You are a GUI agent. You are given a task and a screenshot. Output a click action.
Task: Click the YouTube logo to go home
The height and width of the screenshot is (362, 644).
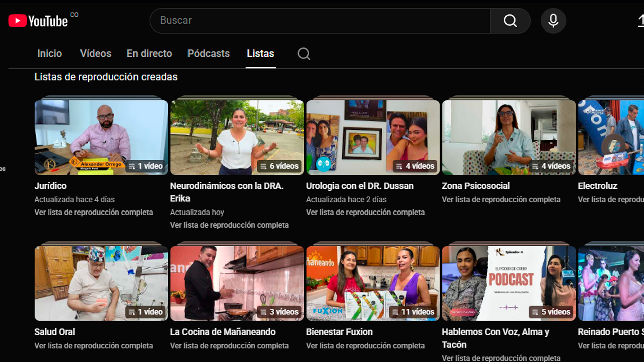[x=38, y=20]
